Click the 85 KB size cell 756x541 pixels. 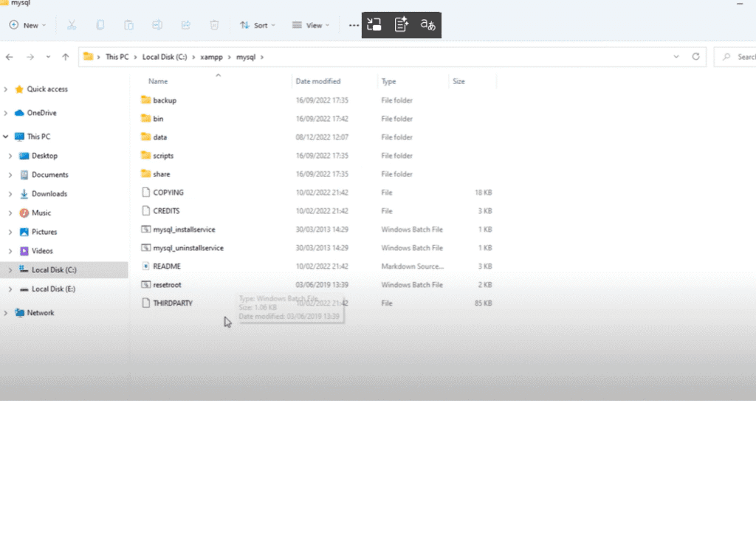pos(483,303)
